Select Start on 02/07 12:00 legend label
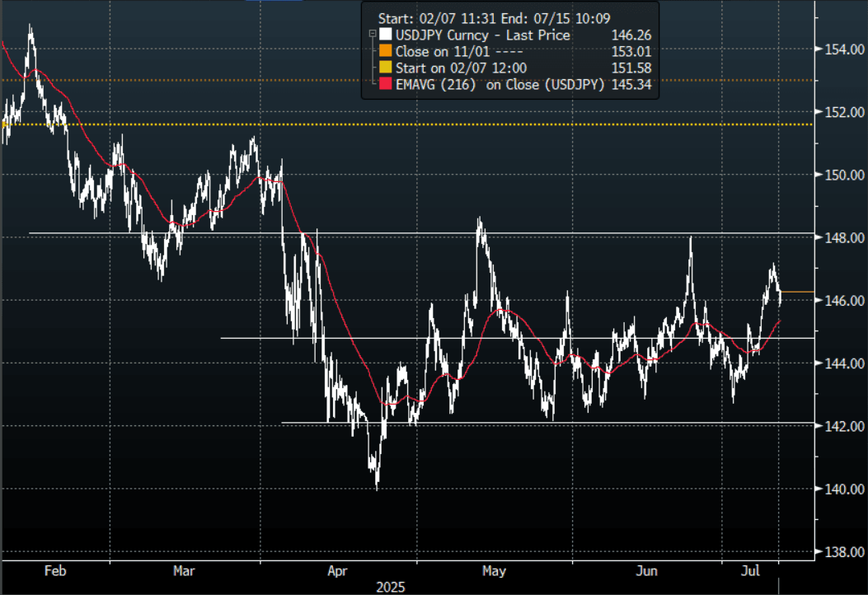Screen dimensions: 868x595 pyautogui.click(x=462, y=68)
